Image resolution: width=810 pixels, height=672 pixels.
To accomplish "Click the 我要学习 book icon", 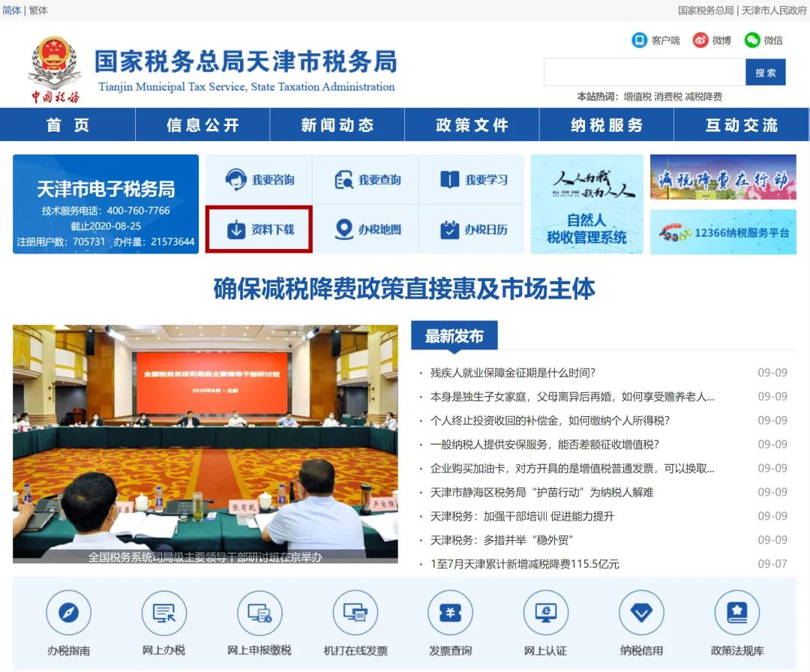I will tap(450, 180).
